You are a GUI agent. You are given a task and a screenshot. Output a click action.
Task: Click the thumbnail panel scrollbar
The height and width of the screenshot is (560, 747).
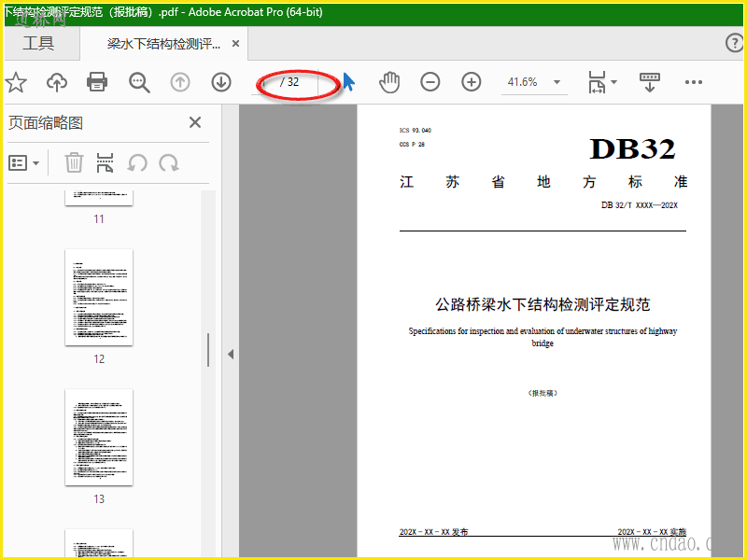[208, 350]
